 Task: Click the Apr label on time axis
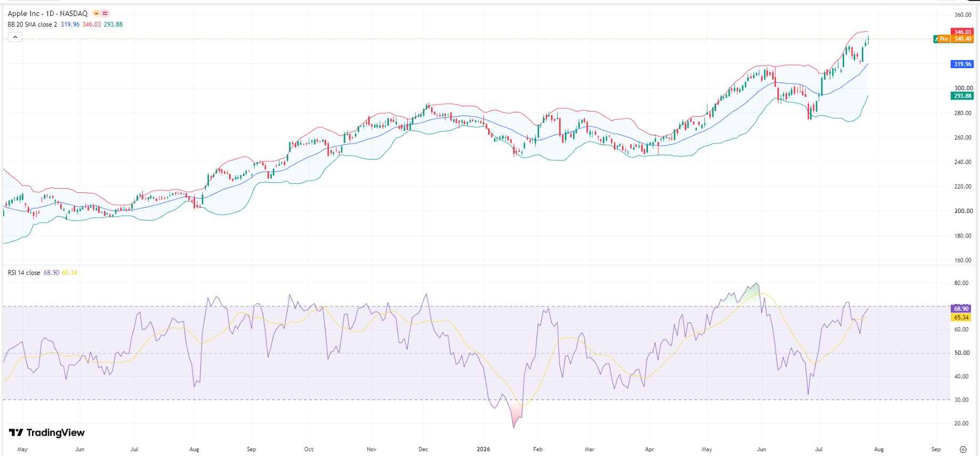(x=649, y=449)
